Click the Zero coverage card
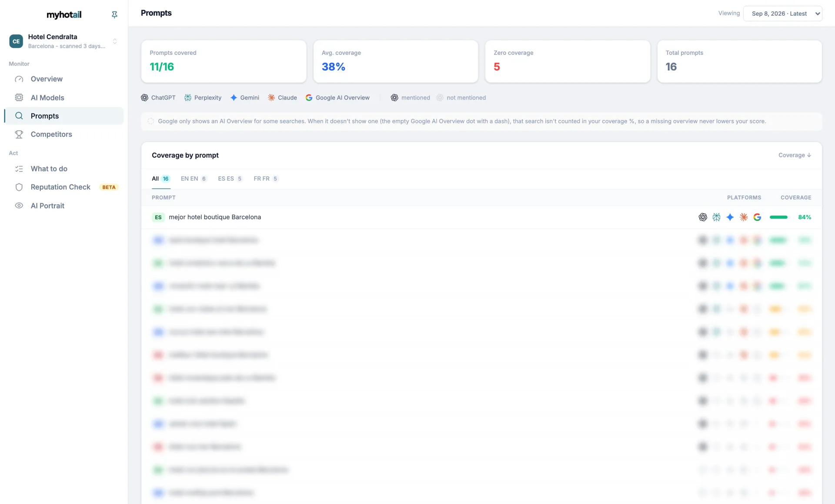 568,61
